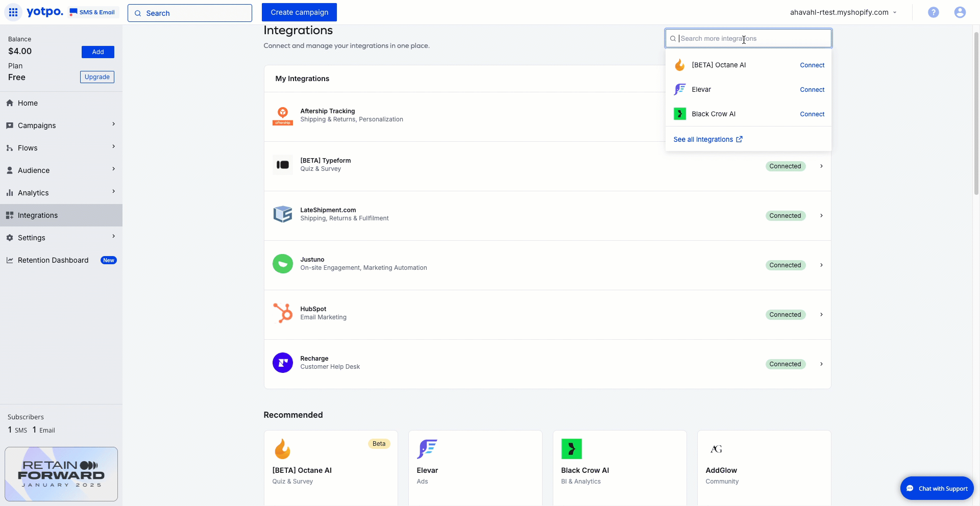
Task: Focus the top Search field
Action: [x=190, y=13]
